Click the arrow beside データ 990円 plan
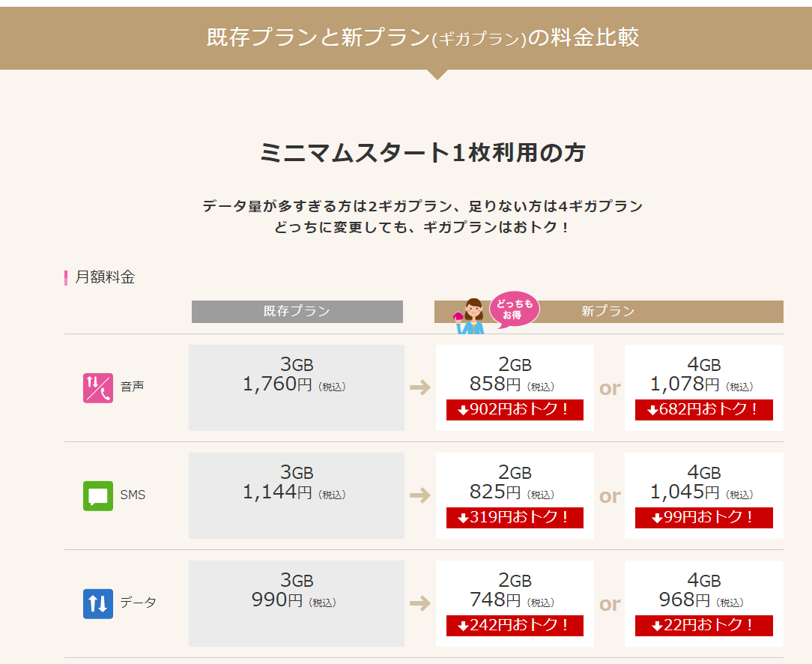This screenshot has height=664, width=812. [x=420, y=603]
